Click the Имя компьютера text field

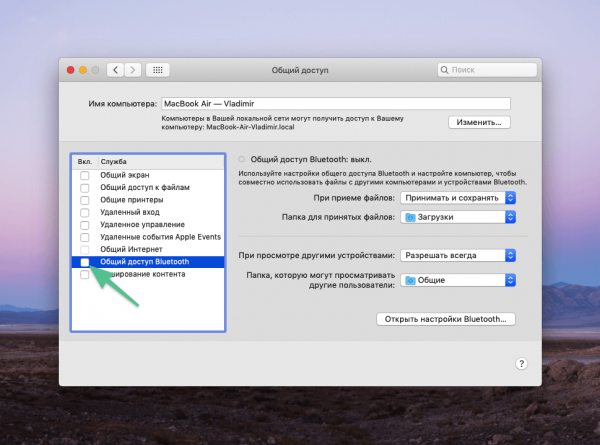point(336,104)
